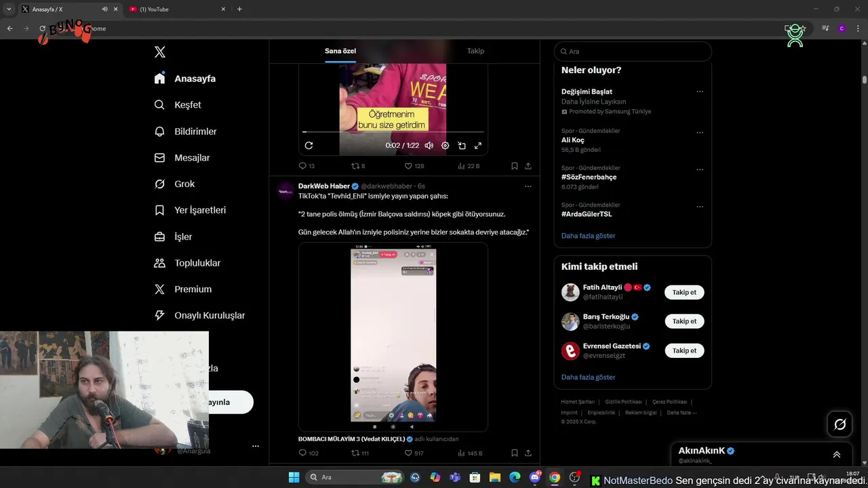The height and width of the screenshot is (488, 868).
Task: Click the Onaylı Kuruluşlar lightning icon
Action: tap(159, 315)
